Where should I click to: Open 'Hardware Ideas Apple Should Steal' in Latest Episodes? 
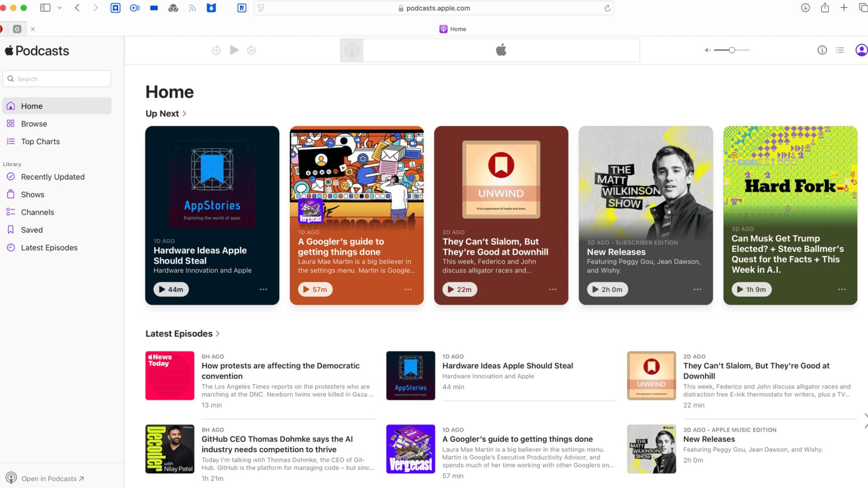[x=508, y=366]
